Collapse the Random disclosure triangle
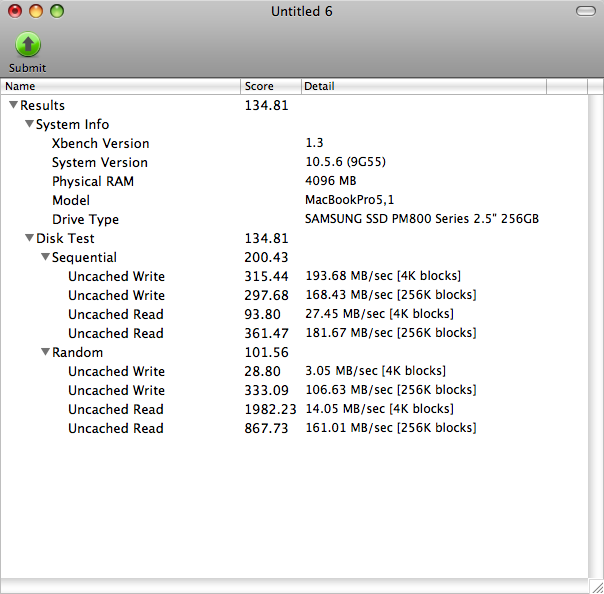The width and height of the screenshot is (604, 594). [x=45, y=352]
